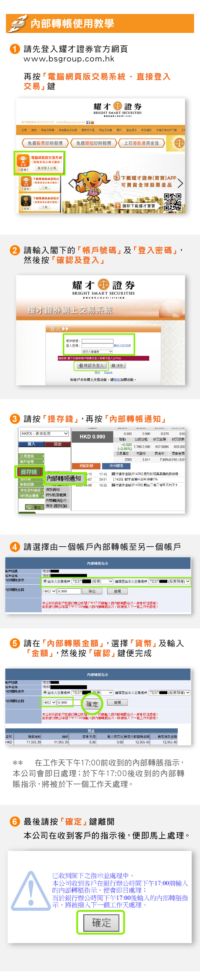The width and height of the screenshot is (200, 980).
Task: Expand the 交易查詢 sidebar menu
Action: pos(32,456)
